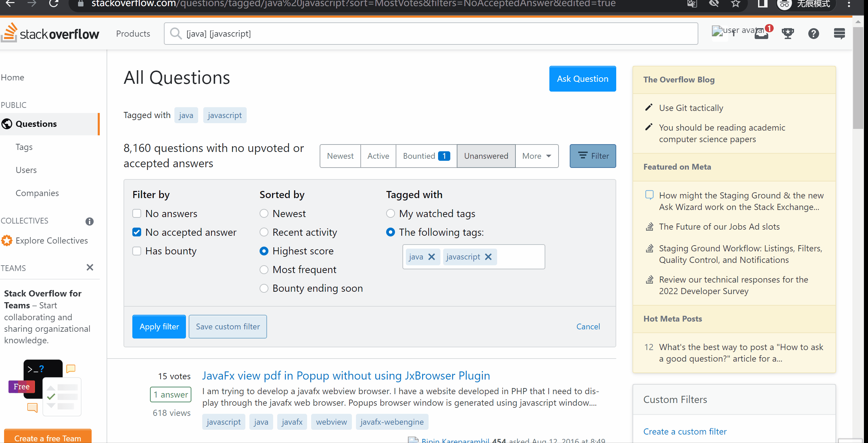Image resolution: width=868 pixels, height=443 pixels.
Task: Click the Collectives info icon
Action: pos(89,221)
